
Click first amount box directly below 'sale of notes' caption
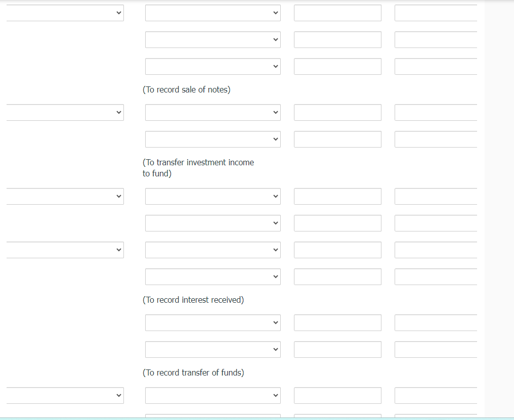click(x=337, y=112)
